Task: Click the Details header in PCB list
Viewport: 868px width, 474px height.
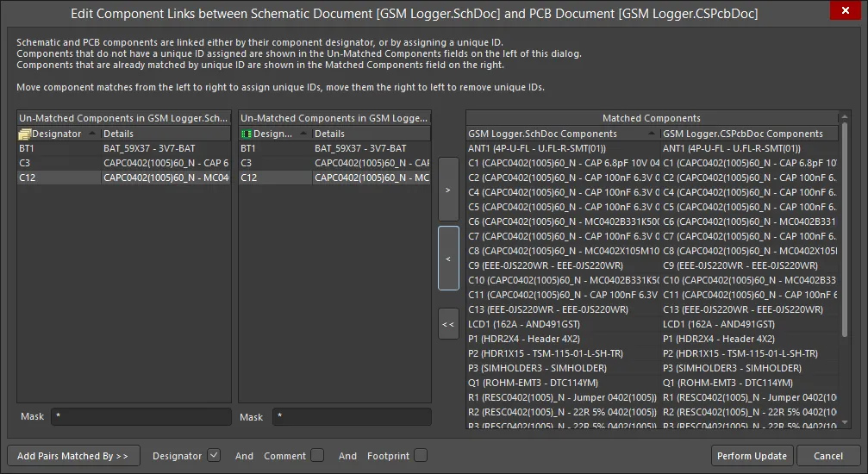Action: tap(369, 134)
